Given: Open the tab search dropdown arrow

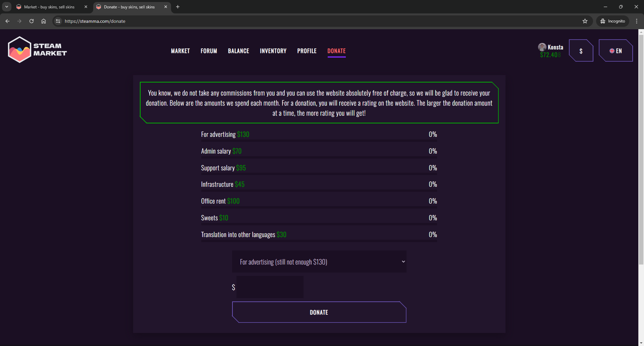Looking at the screenshot, I should pos(7,7).
